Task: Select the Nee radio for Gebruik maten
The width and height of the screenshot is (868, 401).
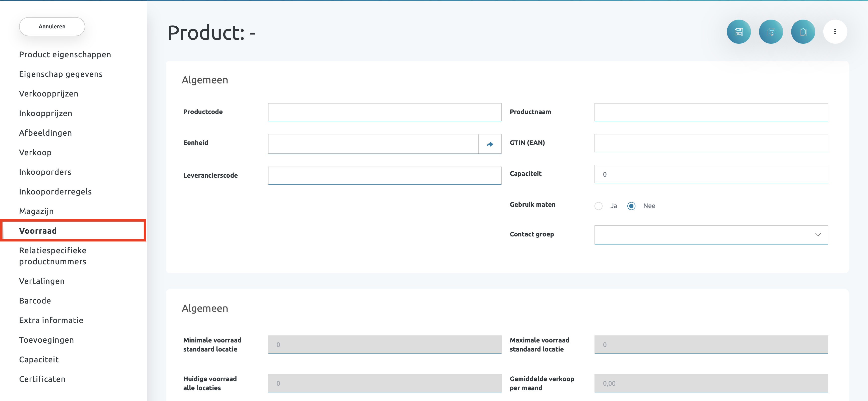Action: (631, 206)
